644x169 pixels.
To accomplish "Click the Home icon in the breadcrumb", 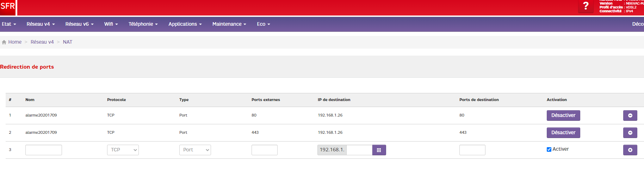I will pyautogui.click(x=4, y=42).
